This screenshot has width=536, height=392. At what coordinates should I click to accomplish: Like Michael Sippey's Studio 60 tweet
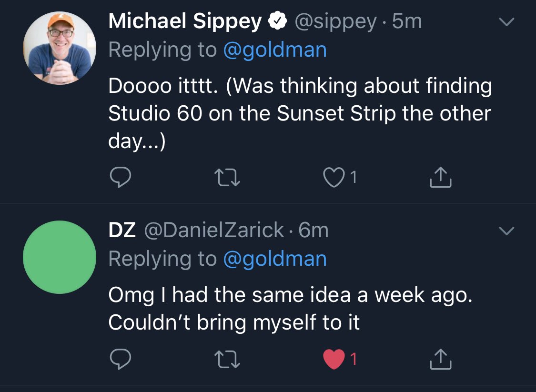click(x=333, y=177)
